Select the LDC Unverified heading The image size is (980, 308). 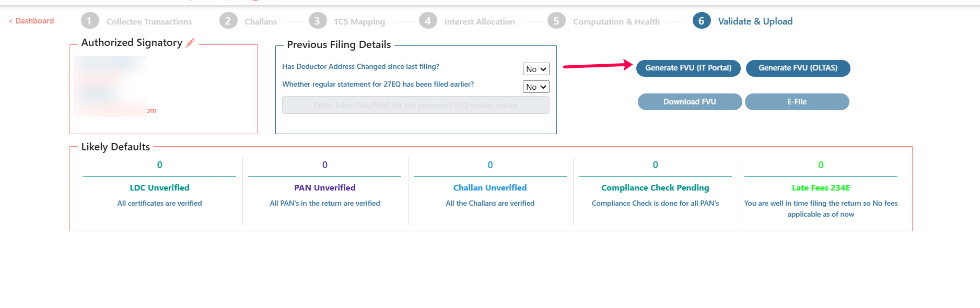(x=160, y=187)
